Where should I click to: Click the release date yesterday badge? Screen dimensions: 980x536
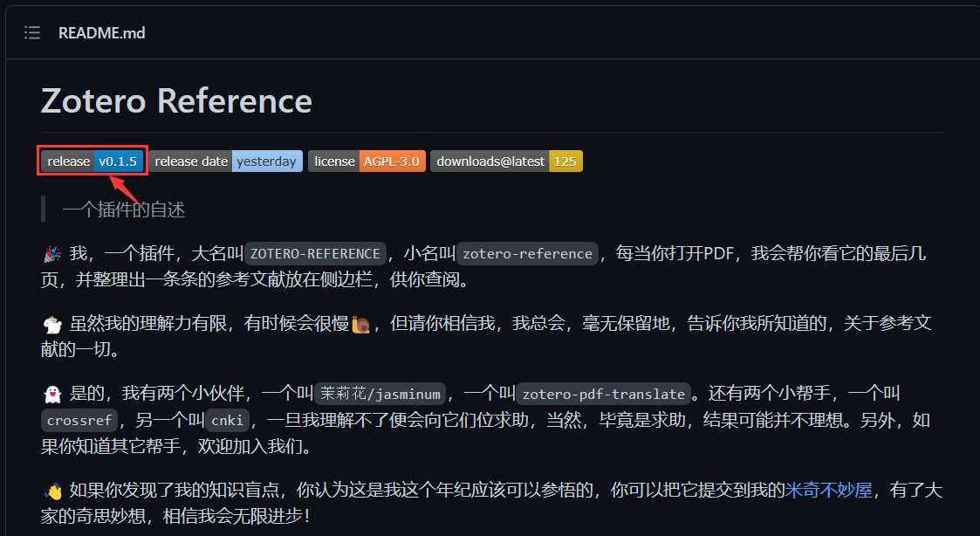(x=226, y=161)
